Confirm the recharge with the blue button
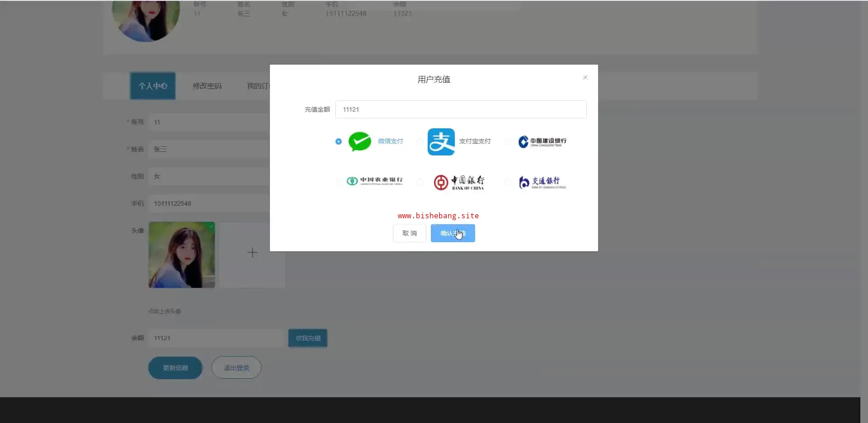The width and height of the screenshot is (868, 423). pyautogui.click(x=453, y=233)
